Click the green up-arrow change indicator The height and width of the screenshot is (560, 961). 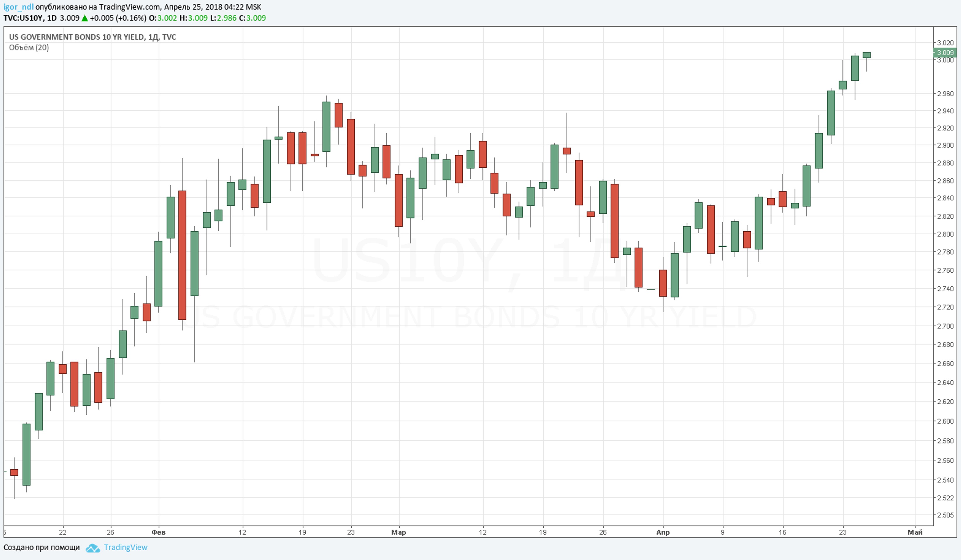(x=85, y=18)
